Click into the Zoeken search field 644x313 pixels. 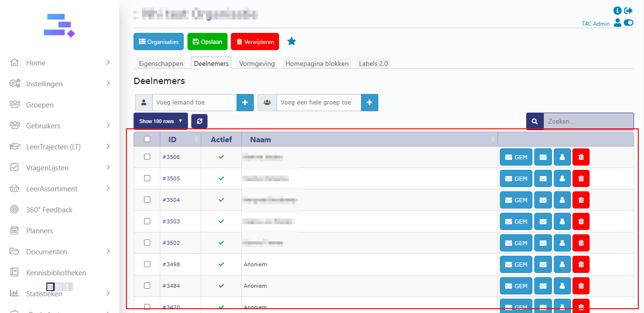coord(588,121)
